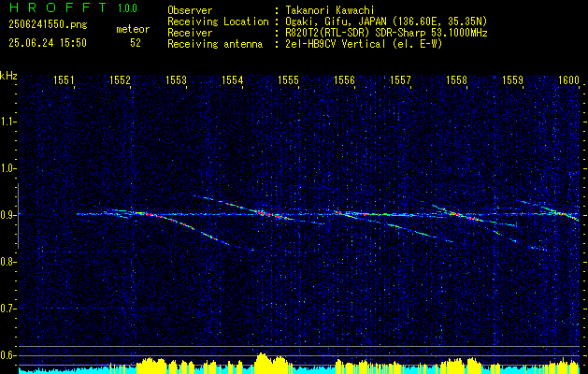The width and height of the screenshot is (588, 374).
Task: Click the 0.6 kHz axis label
Action: [x=7, y=355]
